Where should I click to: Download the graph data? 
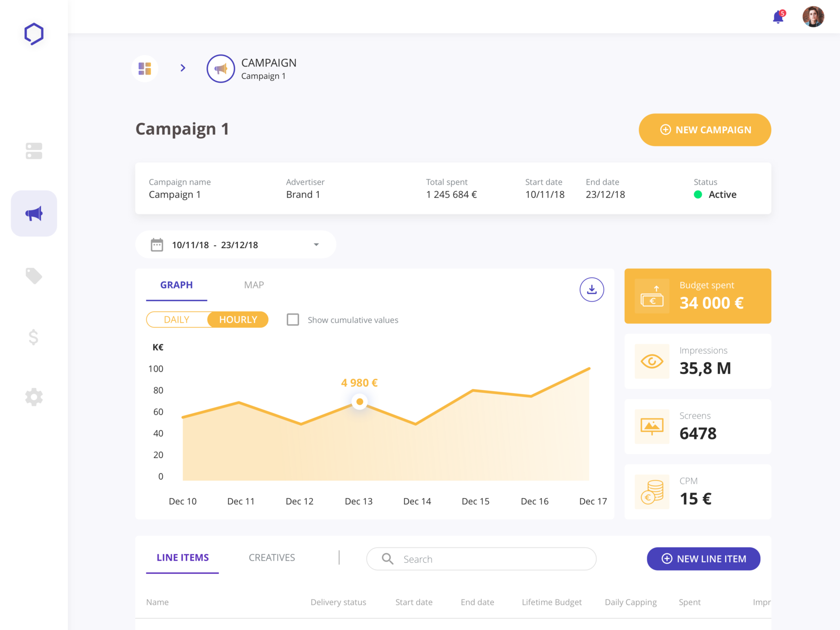click(x=592, y=289)
